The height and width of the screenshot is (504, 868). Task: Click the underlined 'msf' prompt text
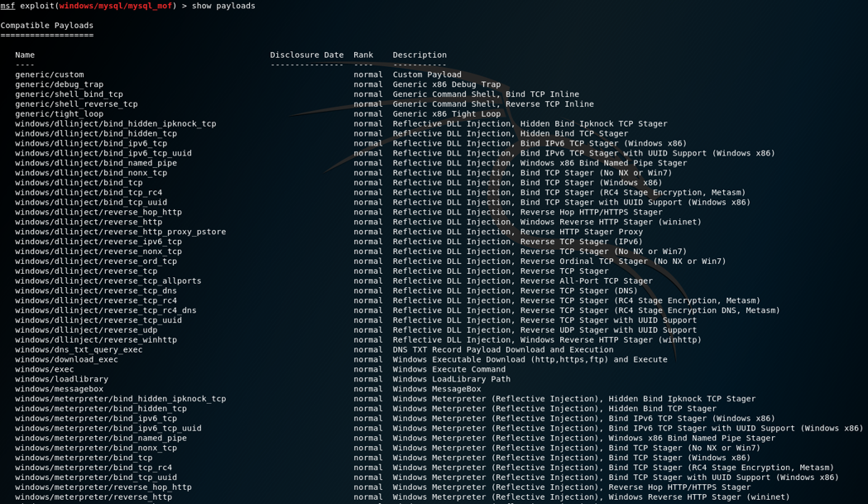coord(7,6)
